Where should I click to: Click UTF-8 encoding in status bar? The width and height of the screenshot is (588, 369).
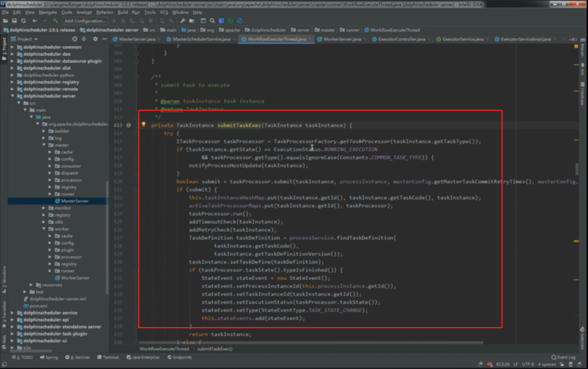click(528, 365)
